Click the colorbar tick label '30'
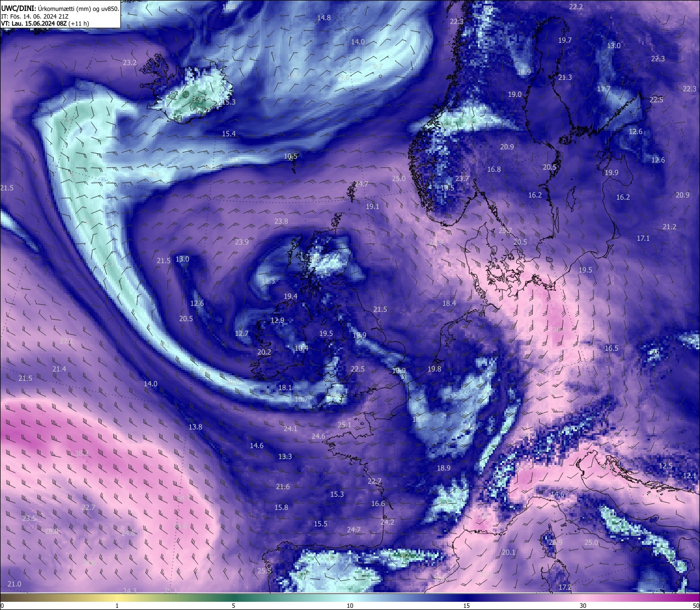700x610 pixels. [x=583, y=606]
